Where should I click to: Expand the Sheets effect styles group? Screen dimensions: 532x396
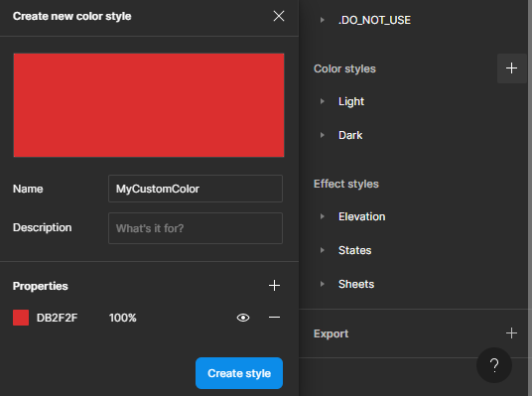(x=322, y=284)
